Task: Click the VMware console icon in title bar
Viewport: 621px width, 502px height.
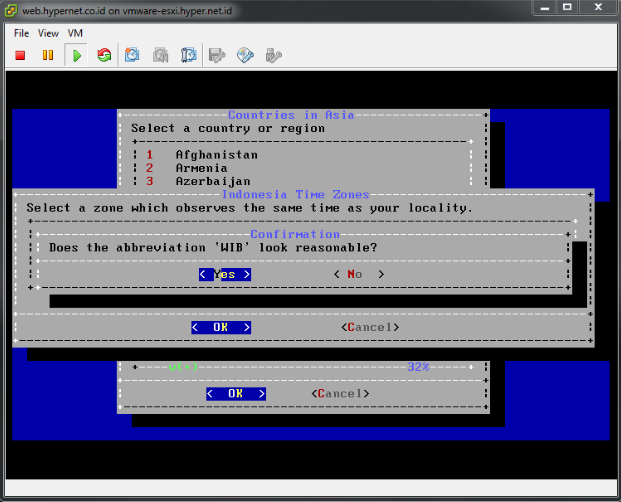Action: point(11,11)
